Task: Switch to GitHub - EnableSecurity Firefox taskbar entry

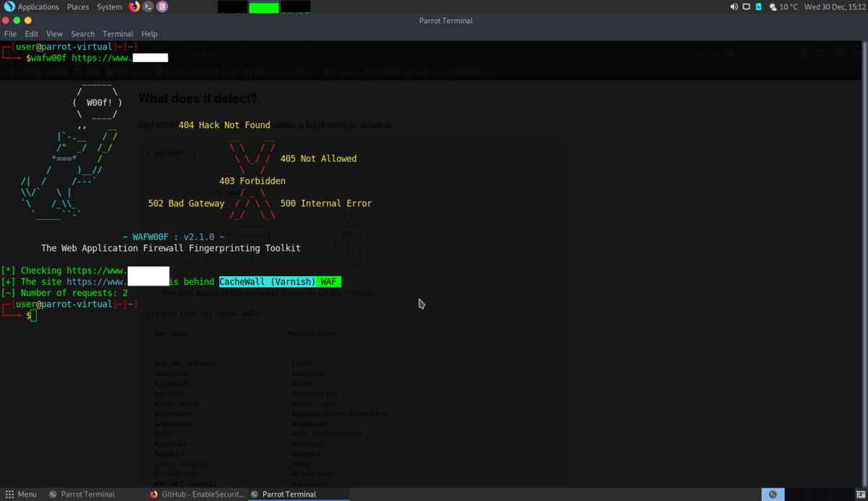Action: (x=196, y=494)
